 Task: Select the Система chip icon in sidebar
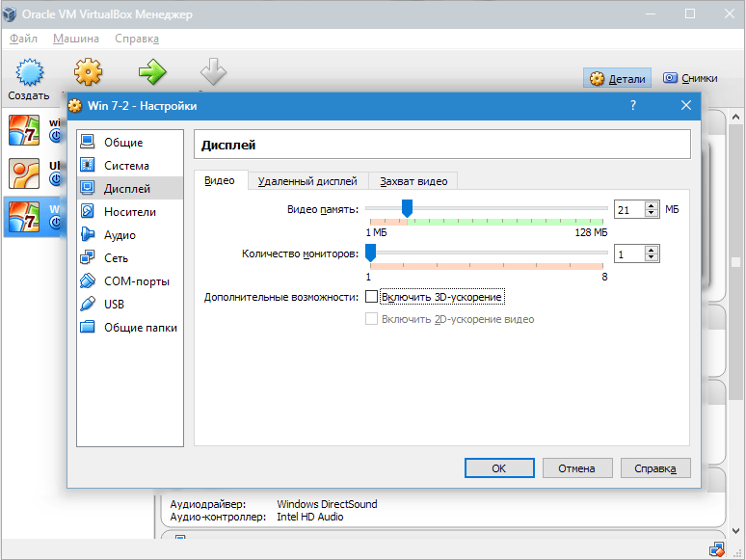[88, 166]
